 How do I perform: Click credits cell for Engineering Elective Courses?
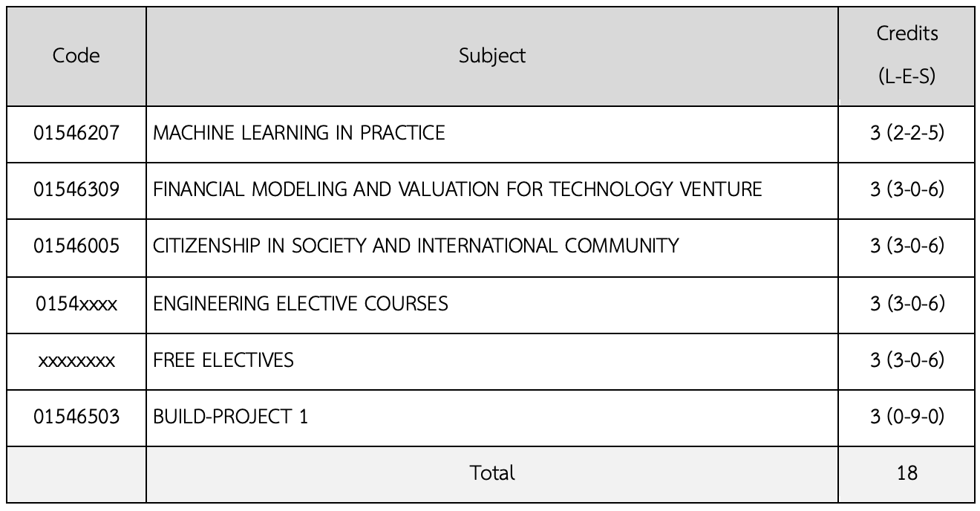click(x=906, y=303)
